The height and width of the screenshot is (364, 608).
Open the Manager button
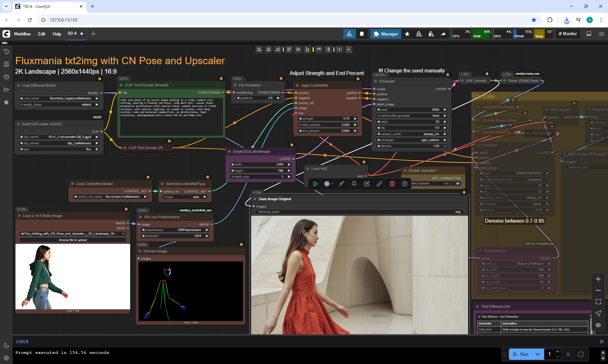(386, 34)
